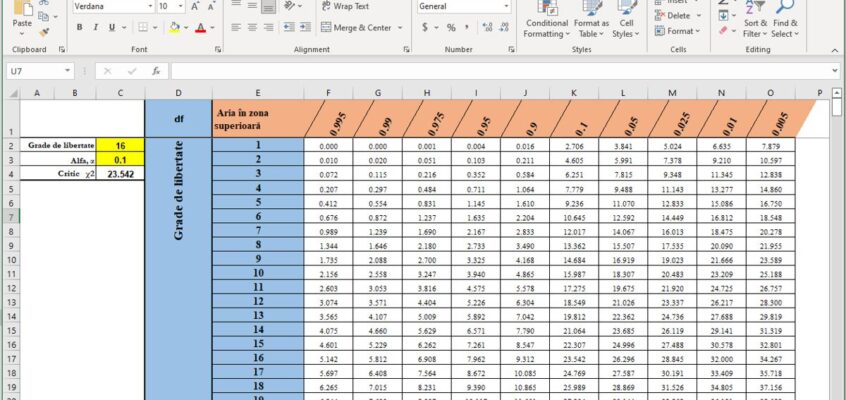
Task: Click Merge & Center button
Action: click(x=356, y=28)
